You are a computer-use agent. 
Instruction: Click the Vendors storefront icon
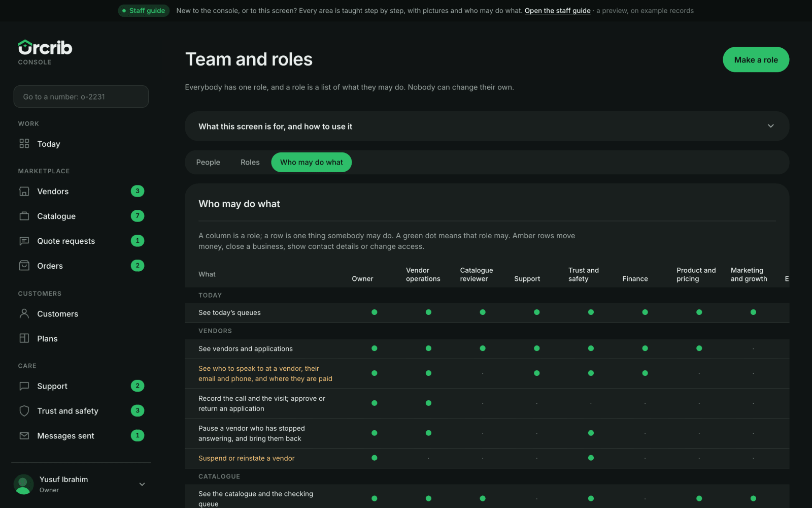click(x=24, y=191)
